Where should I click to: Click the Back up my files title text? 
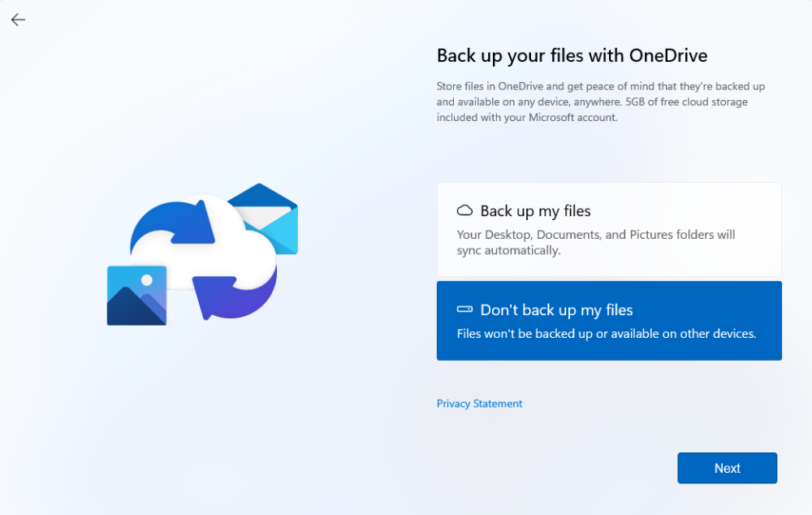point(535,211)
